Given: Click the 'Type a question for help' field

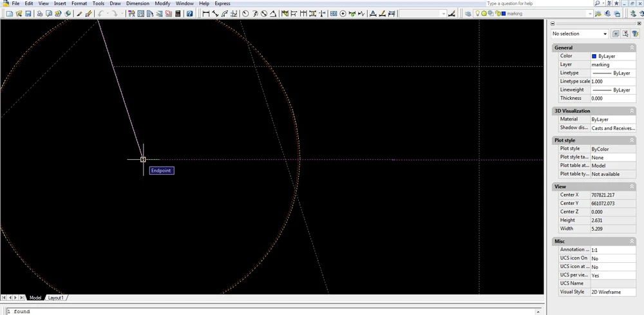Looking at the screenshot, I should tap(538, 3).
